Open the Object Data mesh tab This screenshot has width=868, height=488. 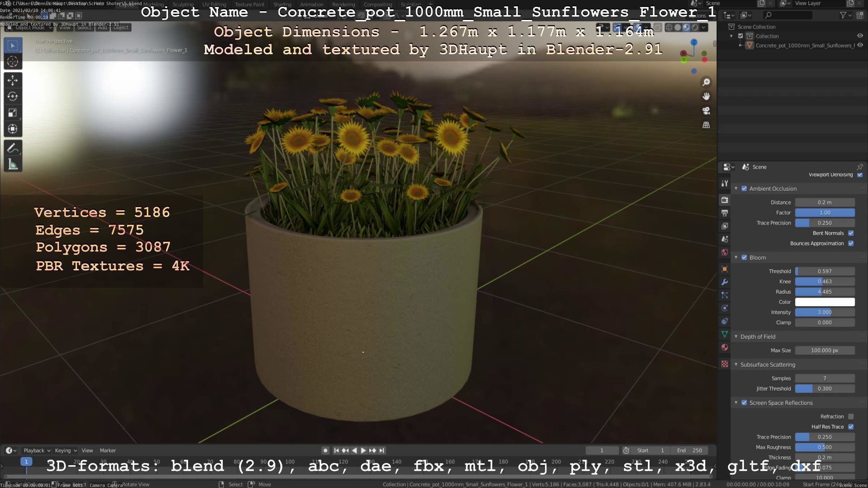point(724,334)
